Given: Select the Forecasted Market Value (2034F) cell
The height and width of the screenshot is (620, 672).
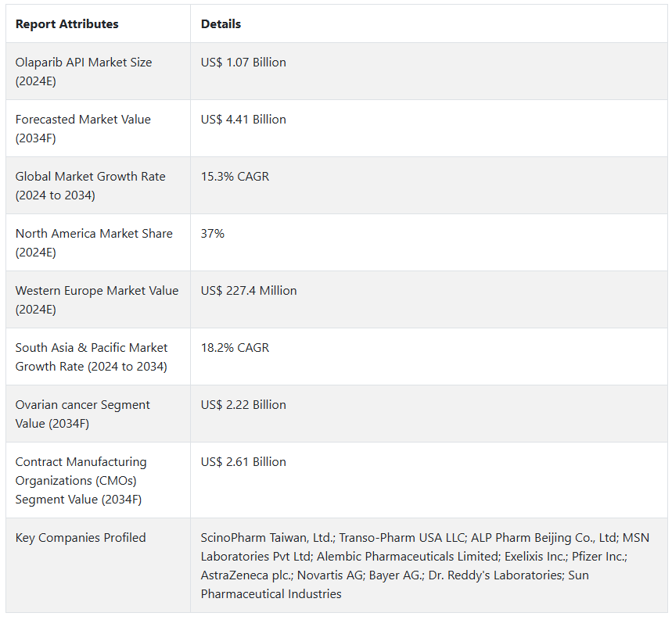Looking at the screenshot, I should pyautogui.click(x=83, y=128).
